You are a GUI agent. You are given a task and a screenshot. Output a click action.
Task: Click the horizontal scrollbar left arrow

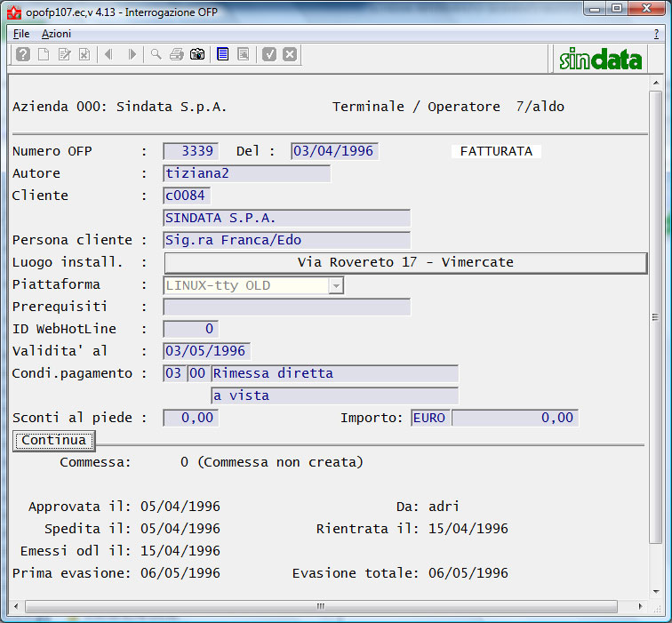(16, 606)
